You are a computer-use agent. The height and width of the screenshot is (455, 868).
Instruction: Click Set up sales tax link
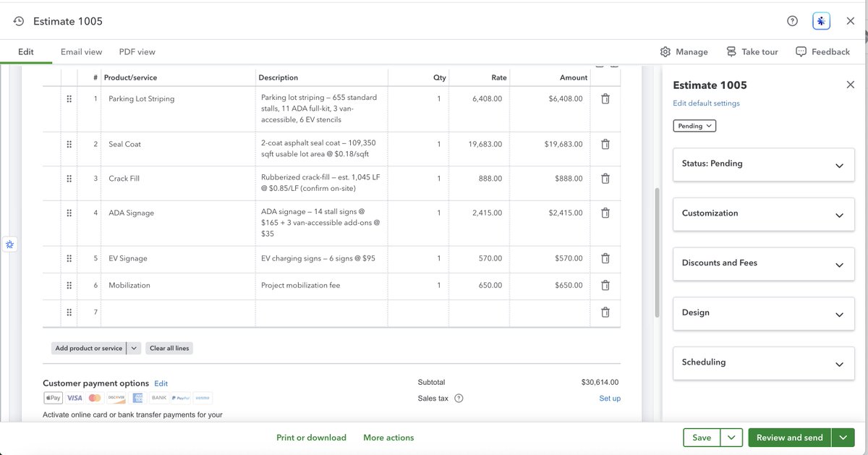[610, 399]
